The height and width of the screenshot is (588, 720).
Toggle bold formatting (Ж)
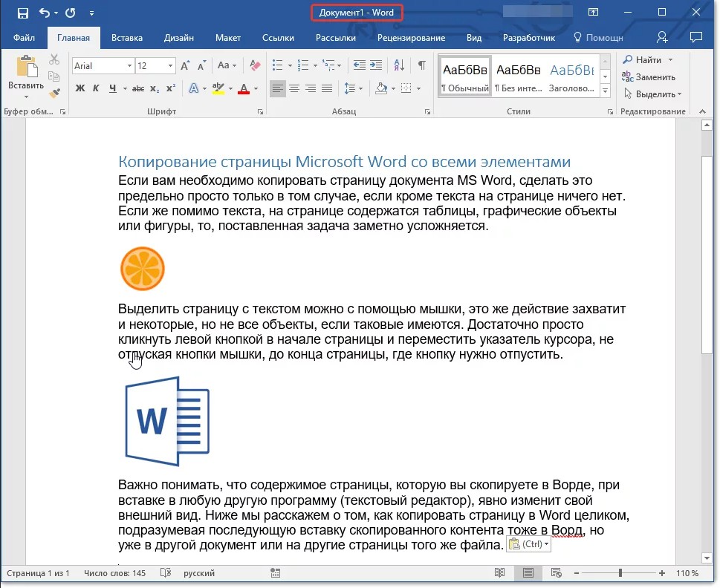click(x=80, y=88)
